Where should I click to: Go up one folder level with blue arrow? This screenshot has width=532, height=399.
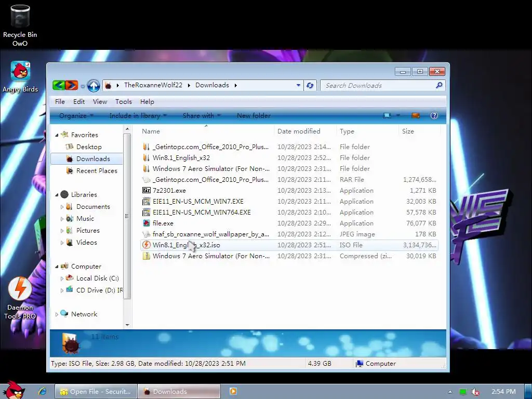(94, 86)
